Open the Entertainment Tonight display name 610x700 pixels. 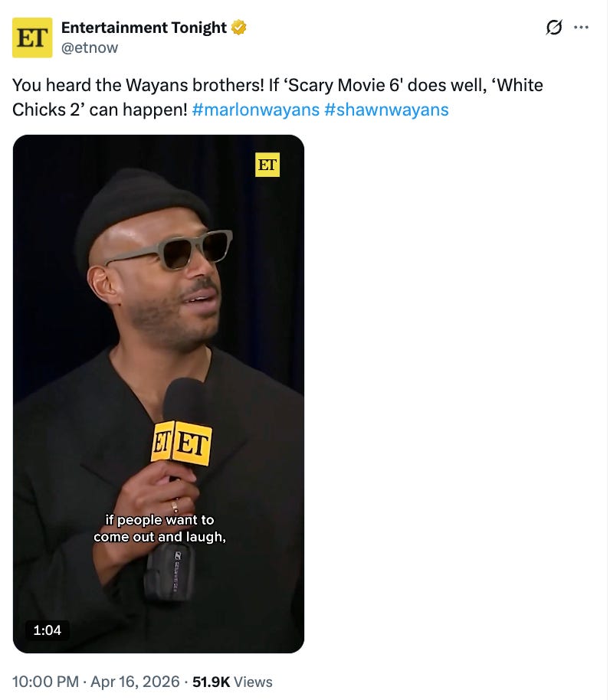coord(144,28)
